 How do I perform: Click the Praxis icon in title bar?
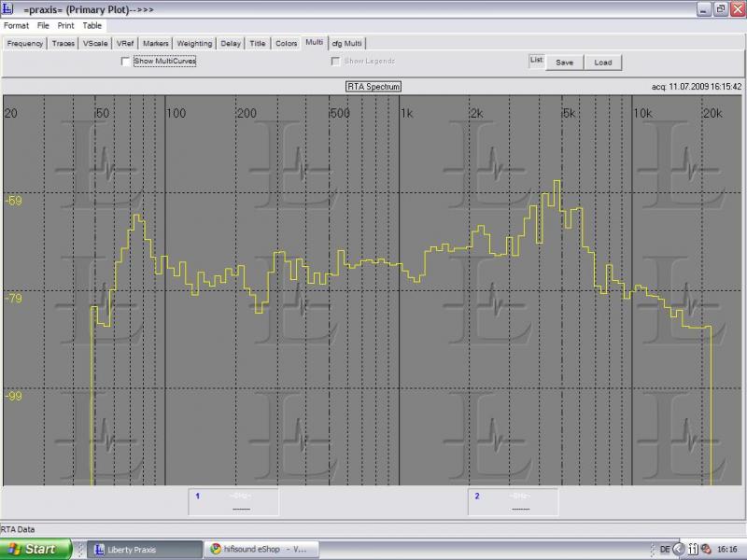pyautogui.click(x=7, y=8)
